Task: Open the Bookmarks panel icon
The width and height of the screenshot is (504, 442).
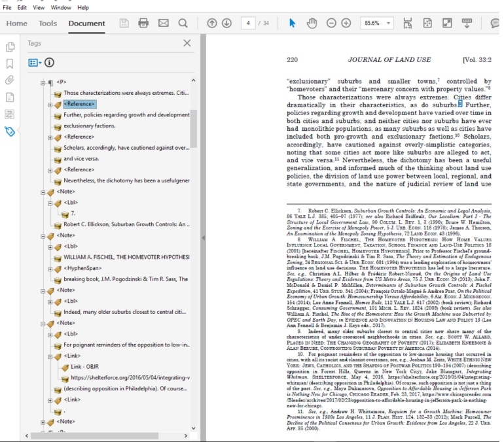Action: 10,64
